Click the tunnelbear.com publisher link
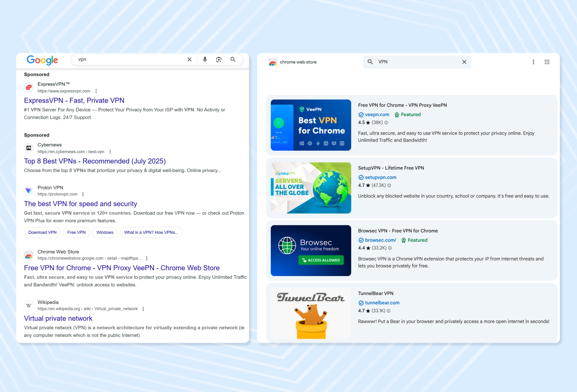 (x=382, y=303)
